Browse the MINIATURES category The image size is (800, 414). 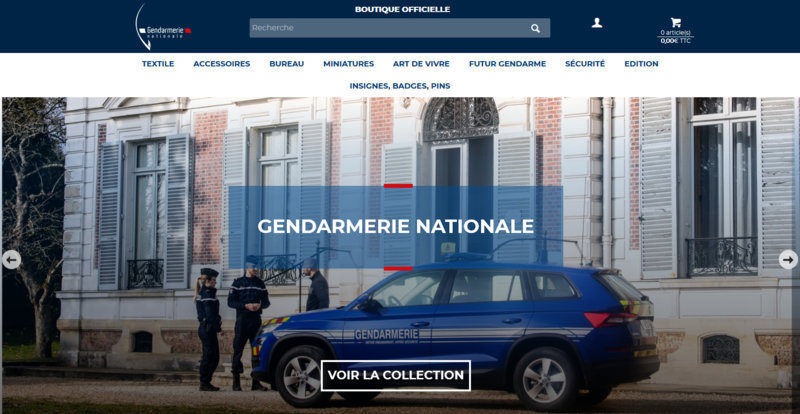tap(348, 64)
